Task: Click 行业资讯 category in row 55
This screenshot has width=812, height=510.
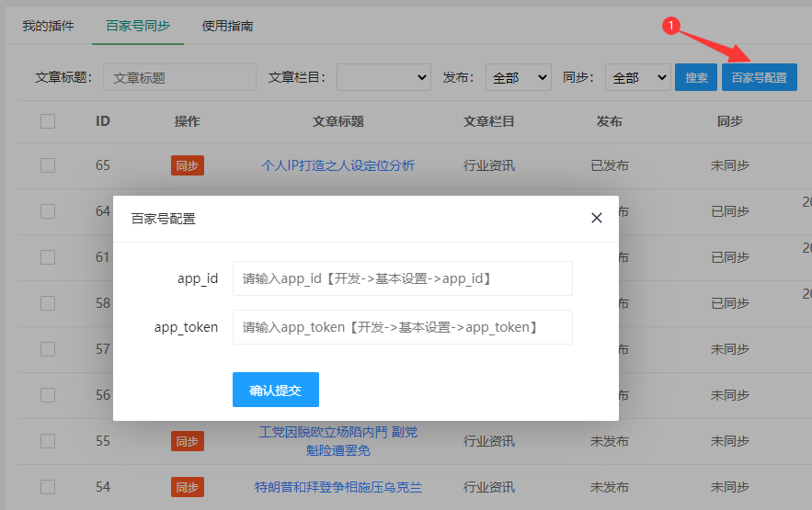Action: pos(489,441)
